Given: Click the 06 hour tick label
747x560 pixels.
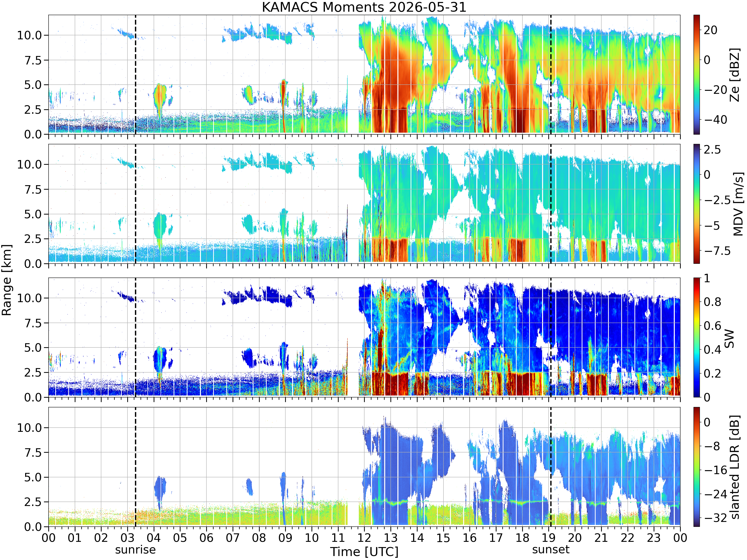Looking at the screenshot, I should click(206, 538).
